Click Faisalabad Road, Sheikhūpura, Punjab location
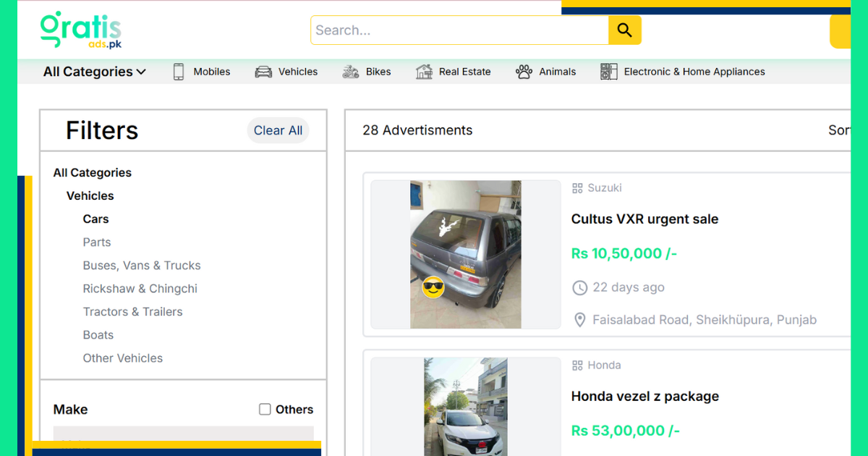 click(x=705, y=320)
